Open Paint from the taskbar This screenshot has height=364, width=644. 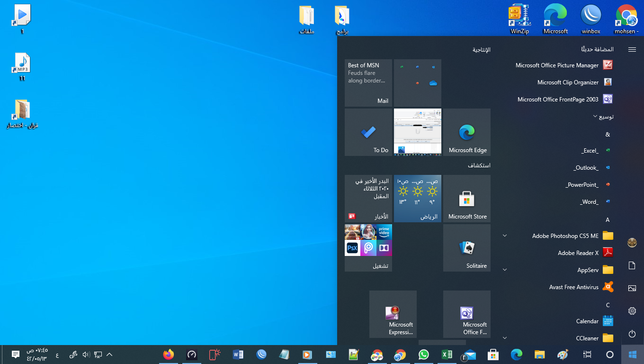point(563,355)
